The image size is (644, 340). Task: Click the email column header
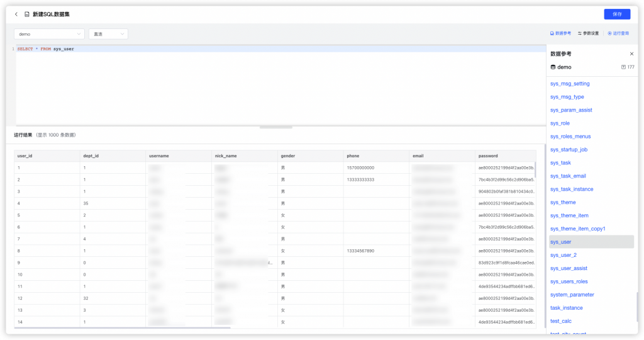442,156
